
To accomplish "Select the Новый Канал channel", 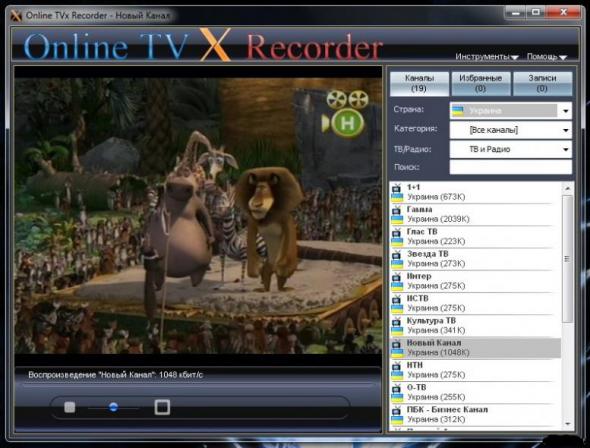I will tap(475, 348).
